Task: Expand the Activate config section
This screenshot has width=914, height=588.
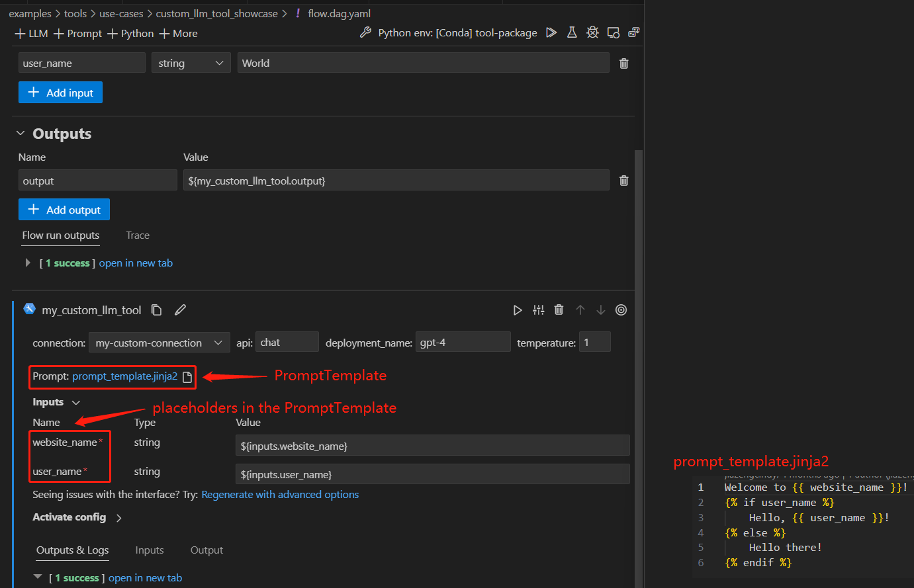Action: (x=119, y=518)
